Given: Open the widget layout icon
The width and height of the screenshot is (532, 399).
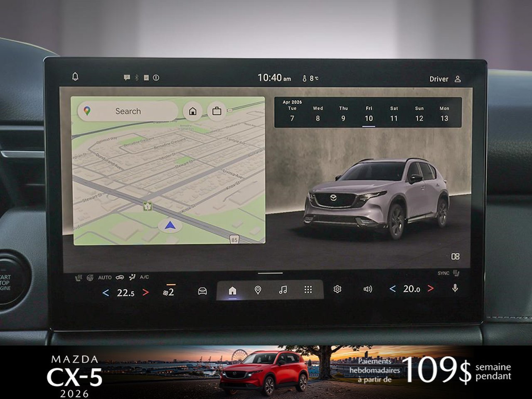Looking at the screenshot, I should pyautogui.click(x=456, y=256).
